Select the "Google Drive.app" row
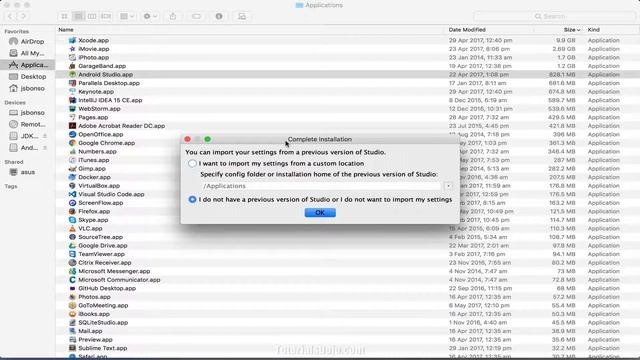The height and width of the screenshot is (360, 640). pyautogui.click(x=348, y=246)
